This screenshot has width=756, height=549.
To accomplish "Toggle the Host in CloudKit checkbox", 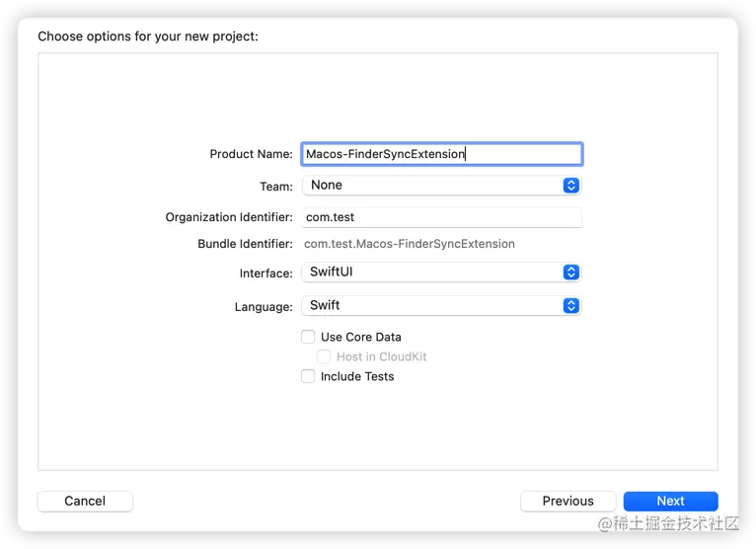I will tap(324, 356).
